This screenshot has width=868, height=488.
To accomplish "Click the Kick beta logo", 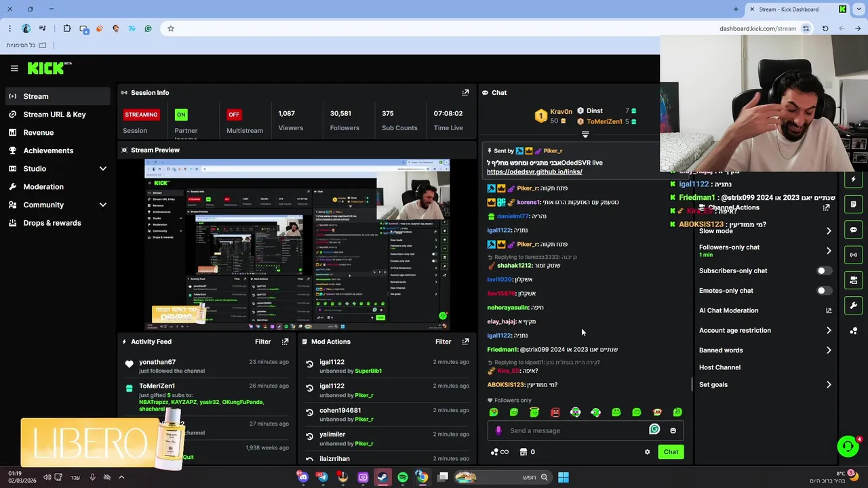I will click(50, 68).
